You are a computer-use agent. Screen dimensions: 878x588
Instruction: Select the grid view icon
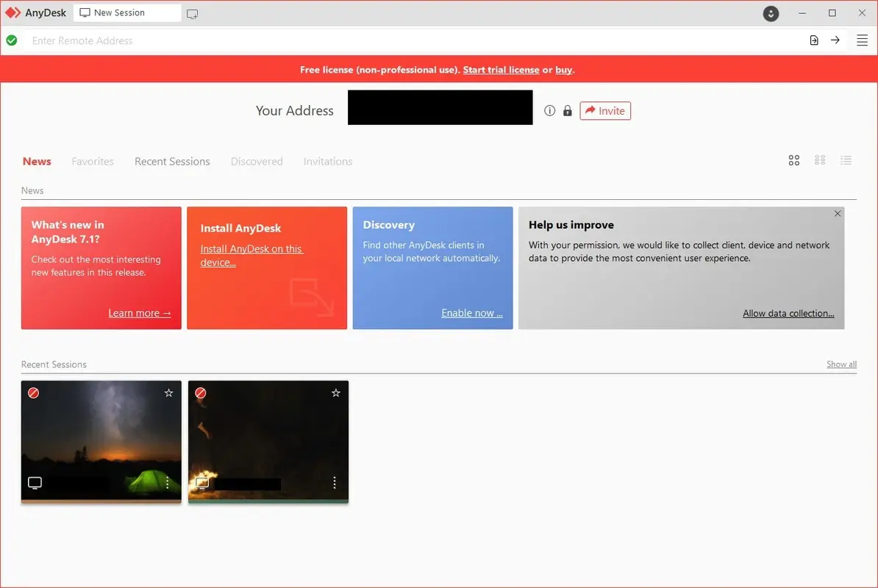coord(794,159)
